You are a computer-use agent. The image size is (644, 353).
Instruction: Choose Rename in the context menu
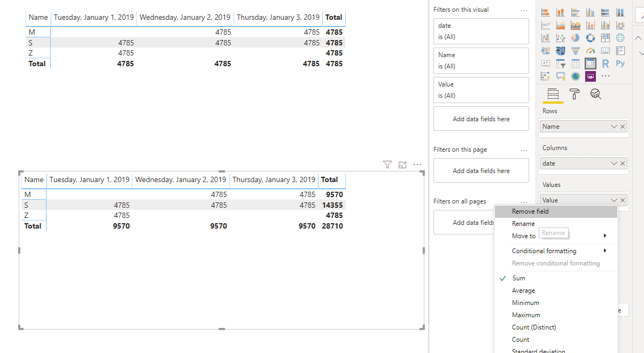tap(556, 224)
